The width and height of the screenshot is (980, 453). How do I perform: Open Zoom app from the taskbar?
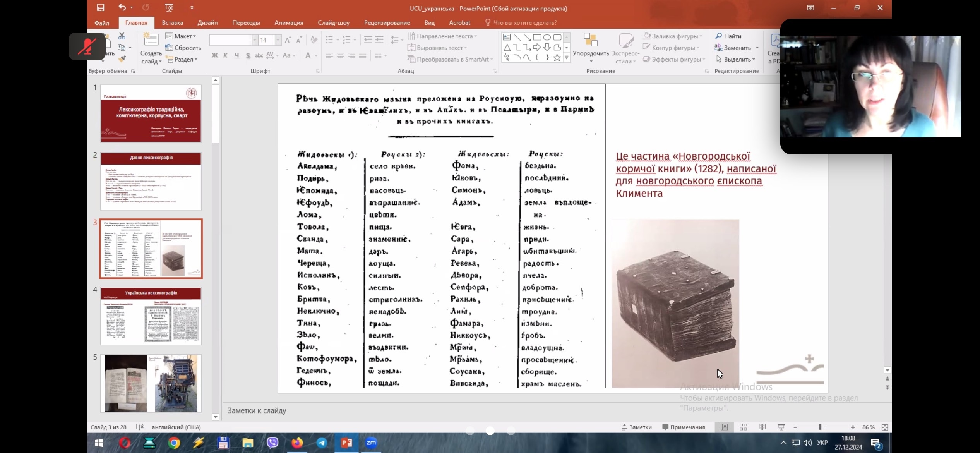371,443
